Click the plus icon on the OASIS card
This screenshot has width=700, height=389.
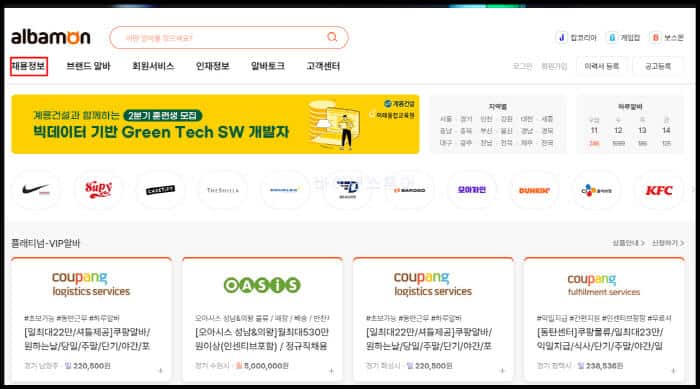pos(331,371)
